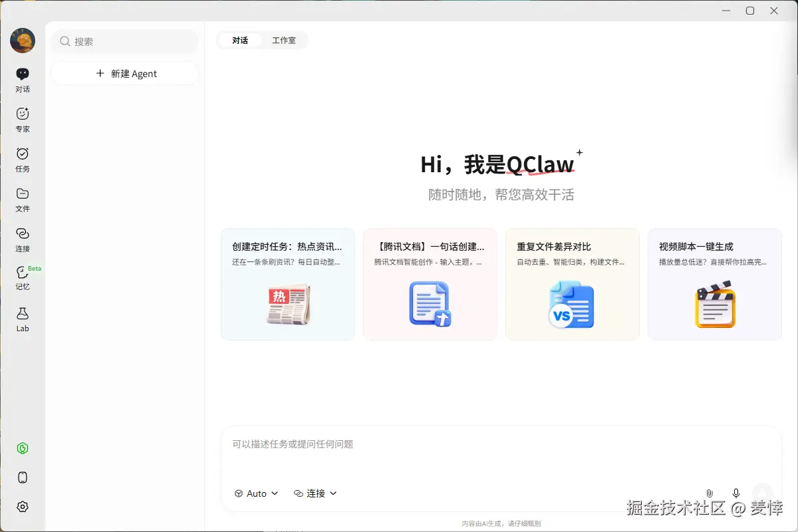Click the mobile phone icon in sidebar

pyautogui.click(x=23, y=477)
